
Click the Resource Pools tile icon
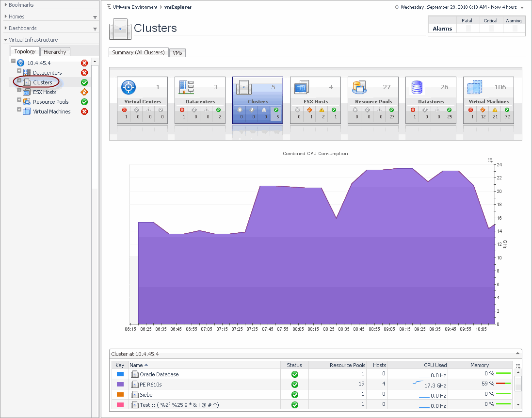[x=360, y=87]
